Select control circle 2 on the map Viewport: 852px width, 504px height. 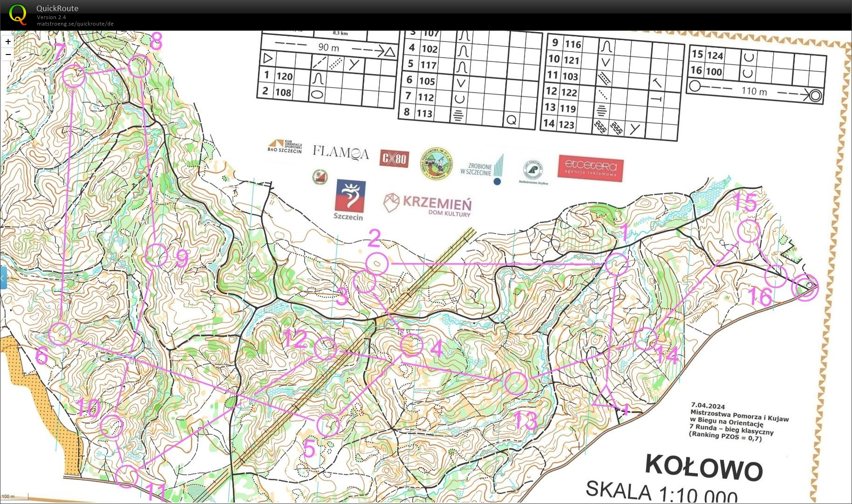point(377,264)
